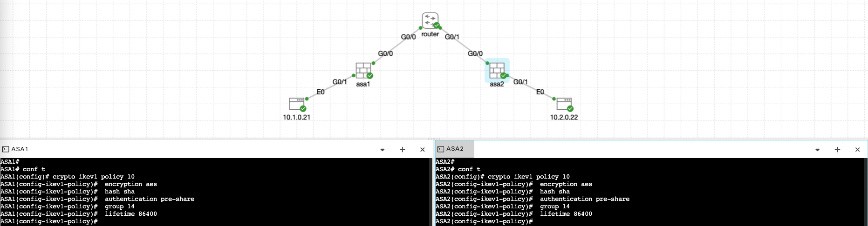Screen dimensions: 868x226
Task: Open ASA1 panel dropdown arrow
Action: tap(383, 150)
